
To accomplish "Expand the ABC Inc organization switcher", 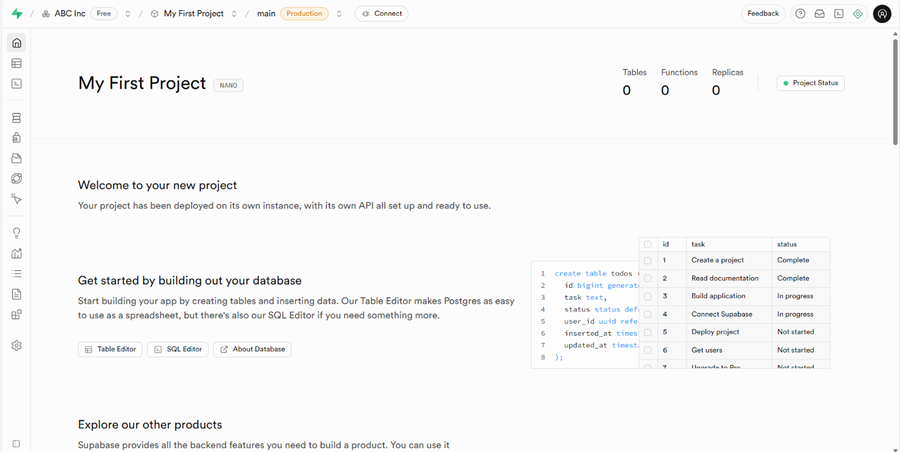I will [x=128, y=14].
